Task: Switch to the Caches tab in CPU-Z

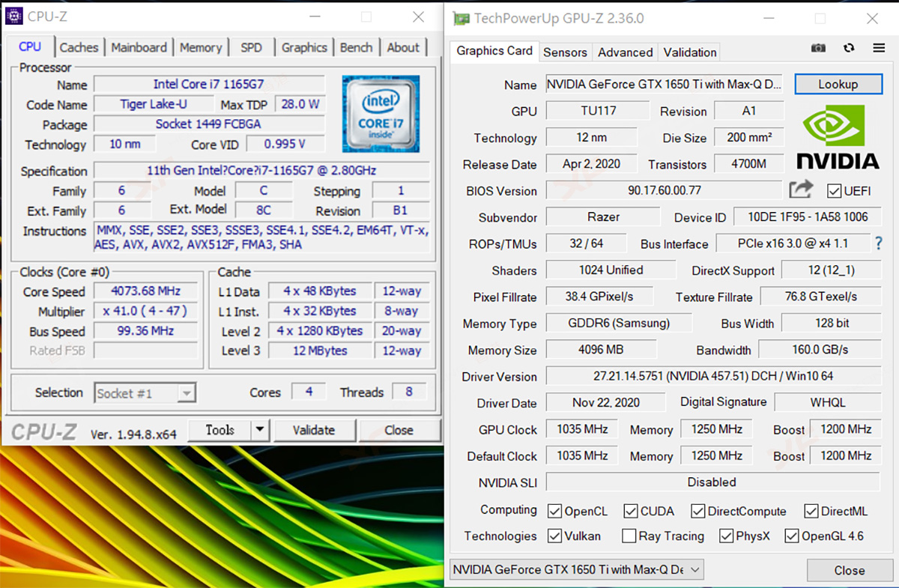Action: point(79,47)
